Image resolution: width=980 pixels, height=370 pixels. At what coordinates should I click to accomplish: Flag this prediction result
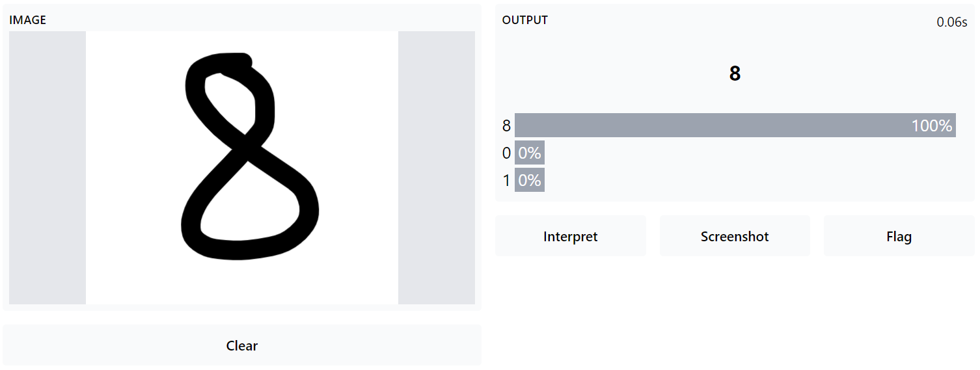(x=899, y=236)
